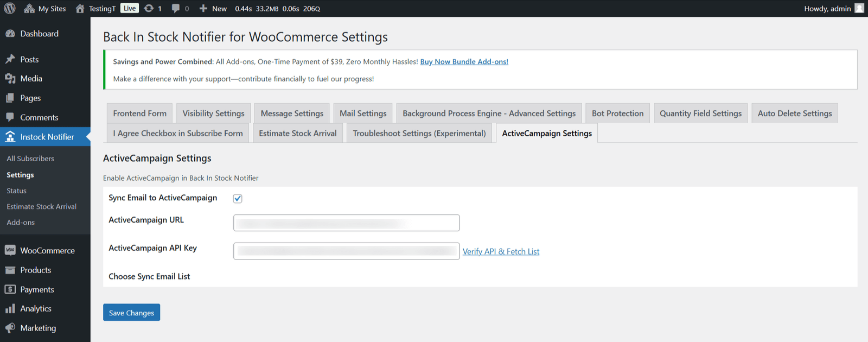Click the TestingT home icon
This screenshot has width=868, height=342.
[x=80, y=9]
